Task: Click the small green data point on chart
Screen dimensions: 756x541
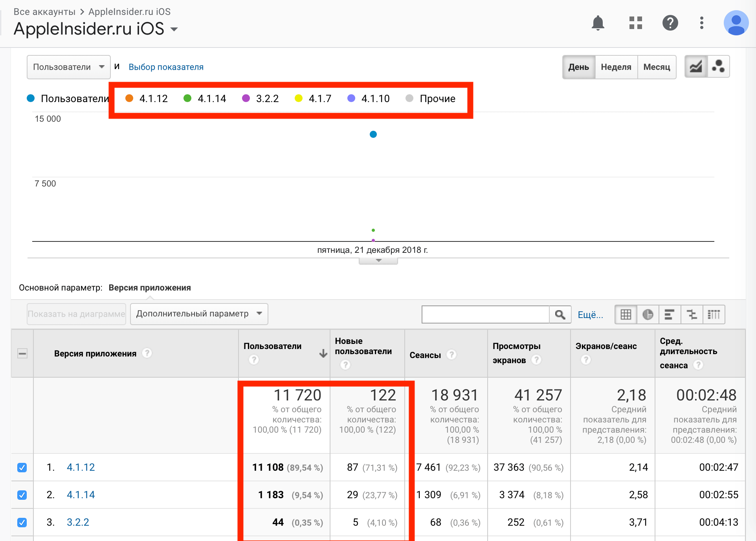Action: coord(373,230)
